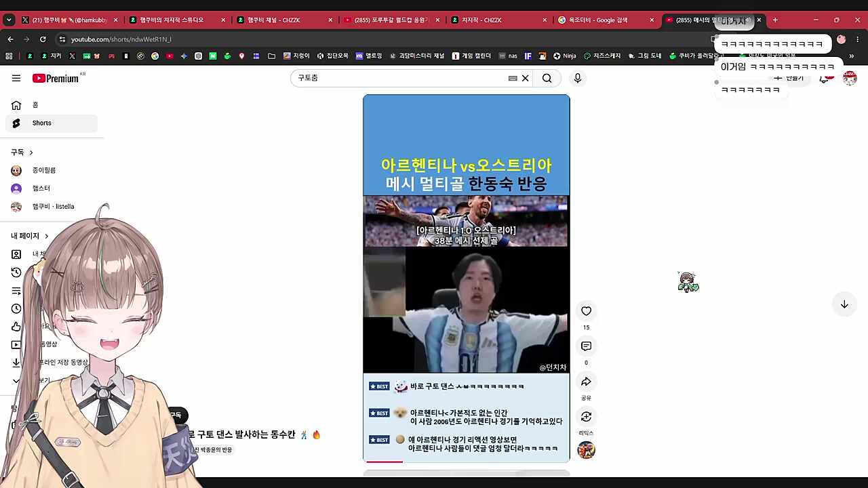Screen dimensions: 868x488
Task: Switch to 햄쿠비의 치지직 스튜디오 tab
Action: [x=176, y=20]
